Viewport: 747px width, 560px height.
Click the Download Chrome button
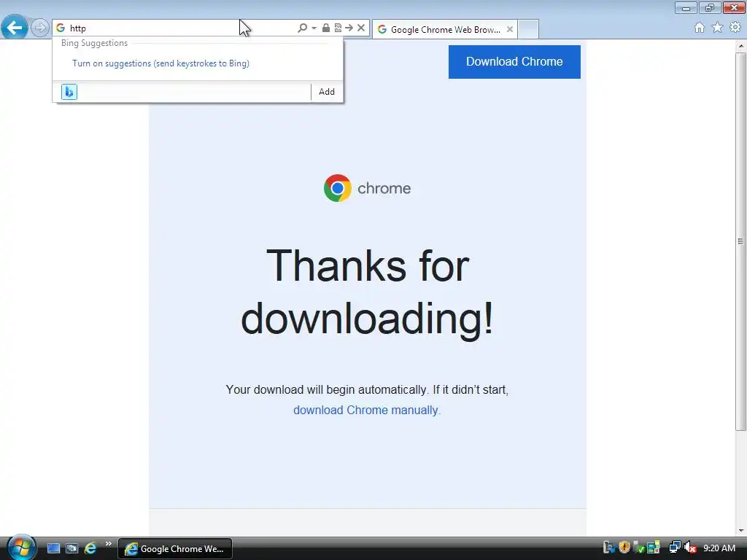[514, 62]
